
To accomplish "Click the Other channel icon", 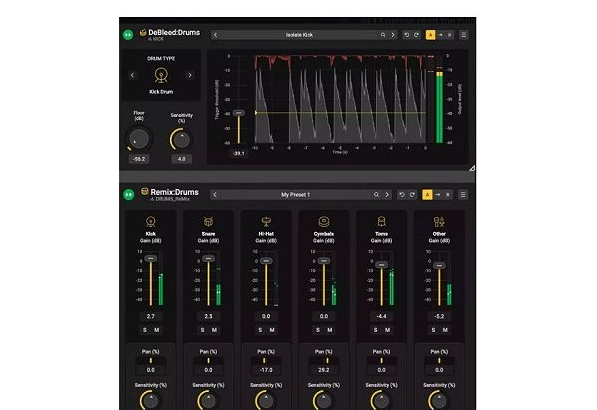I will (439, 222).
